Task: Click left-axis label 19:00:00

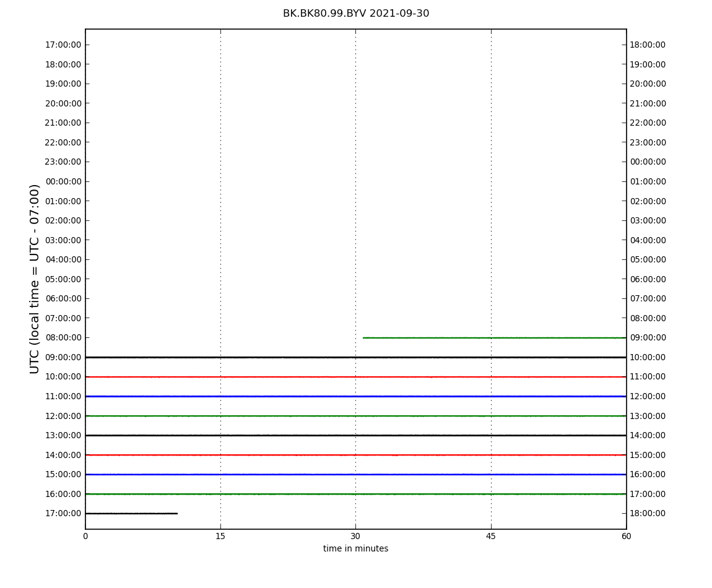Action: pos(63,84)
